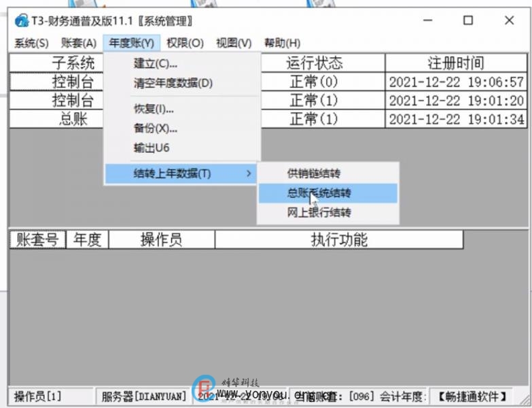This screenshot has width=532, height=408.
Task: Click the 2021-12-22 19:01:20 time cell
Action: click(457, 101)
